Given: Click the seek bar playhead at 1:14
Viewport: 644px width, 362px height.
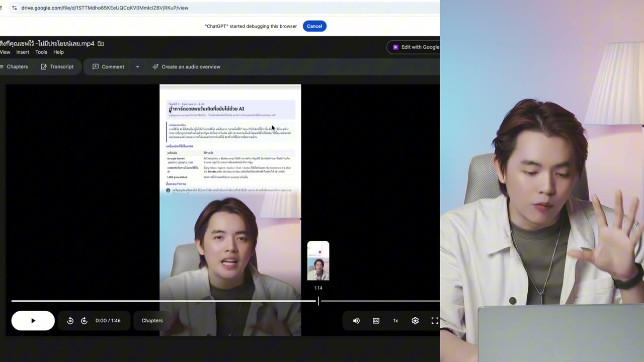Looking at the screenshot, I should point(318,301).
